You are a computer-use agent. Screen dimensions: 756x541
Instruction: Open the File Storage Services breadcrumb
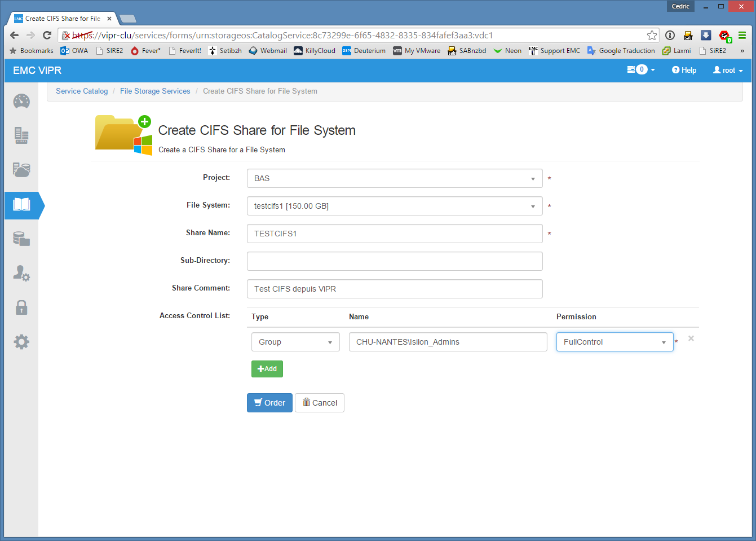155,91
